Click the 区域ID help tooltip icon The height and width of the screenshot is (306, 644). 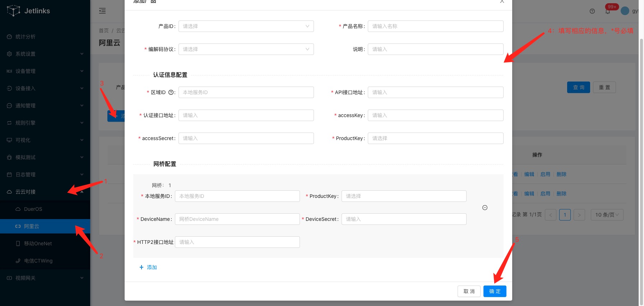(171, 92)
